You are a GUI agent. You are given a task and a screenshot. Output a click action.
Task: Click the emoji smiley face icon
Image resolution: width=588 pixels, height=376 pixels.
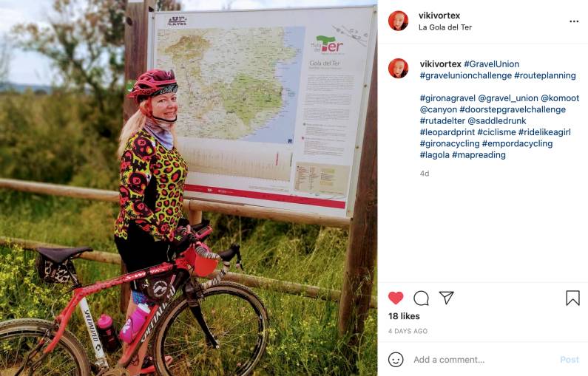tap(396, 360)
